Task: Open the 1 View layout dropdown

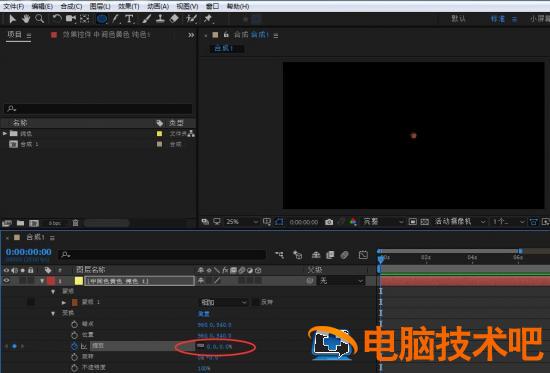Action: [508, 222]
